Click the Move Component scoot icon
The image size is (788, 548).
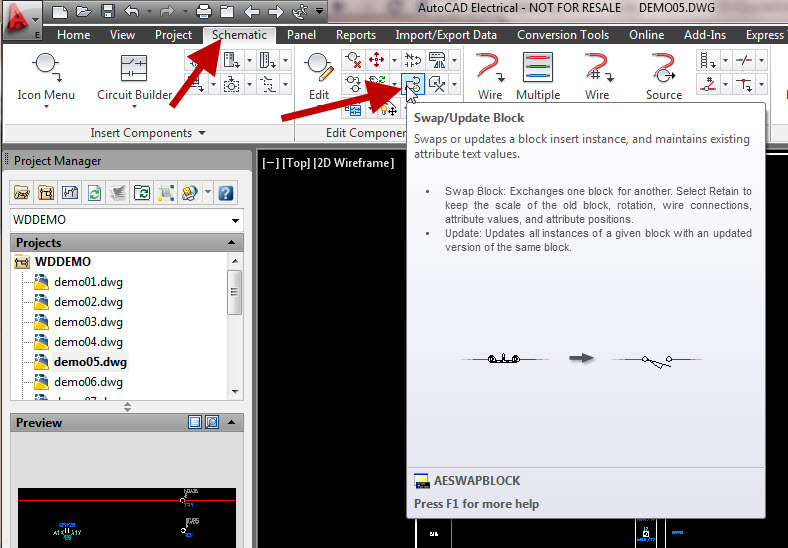pos(376,60)
